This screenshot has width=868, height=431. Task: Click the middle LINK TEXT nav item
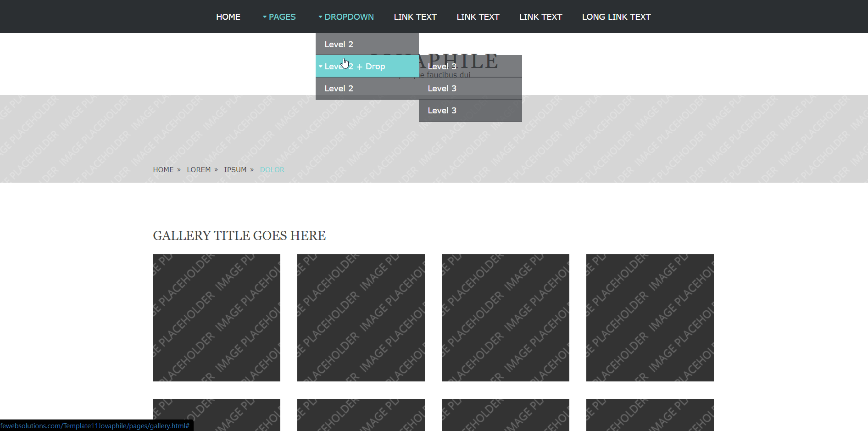(478, 17)
